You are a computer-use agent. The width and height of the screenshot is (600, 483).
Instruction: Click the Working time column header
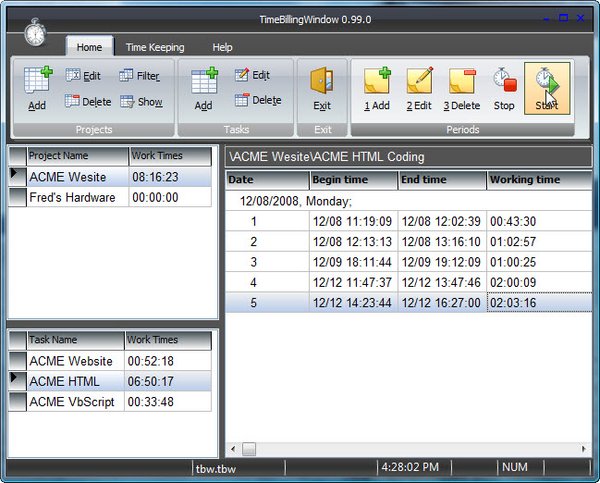tap(540, 180)
